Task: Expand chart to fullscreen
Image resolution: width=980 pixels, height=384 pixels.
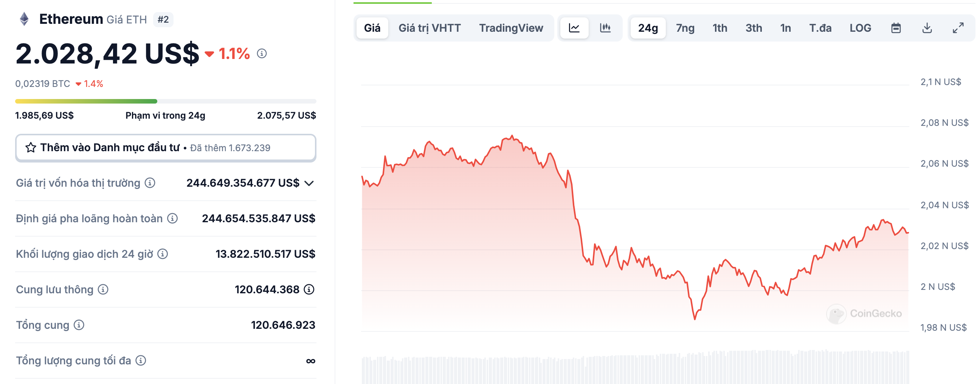Action: click(x=958, y=27)
